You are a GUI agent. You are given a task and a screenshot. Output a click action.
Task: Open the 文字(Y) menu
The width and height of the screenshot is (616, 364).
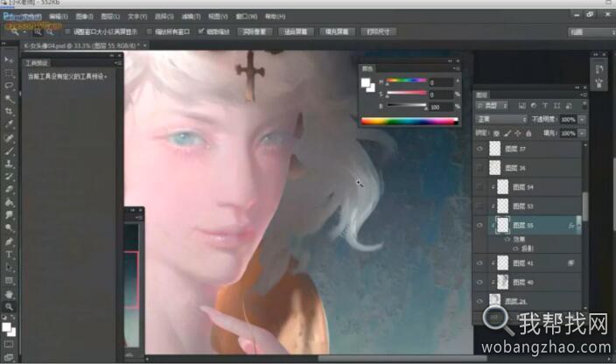click(137, 17)
